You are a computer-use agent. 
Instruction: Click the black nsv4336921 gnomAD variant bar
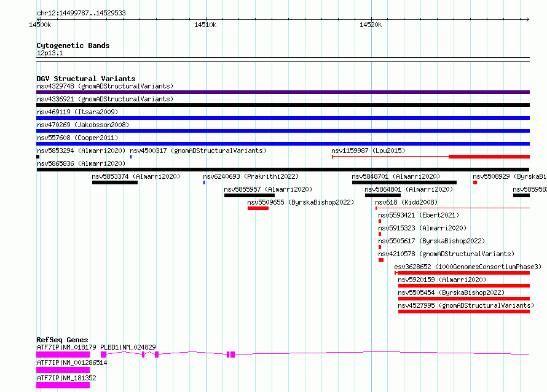click(283, 105)
